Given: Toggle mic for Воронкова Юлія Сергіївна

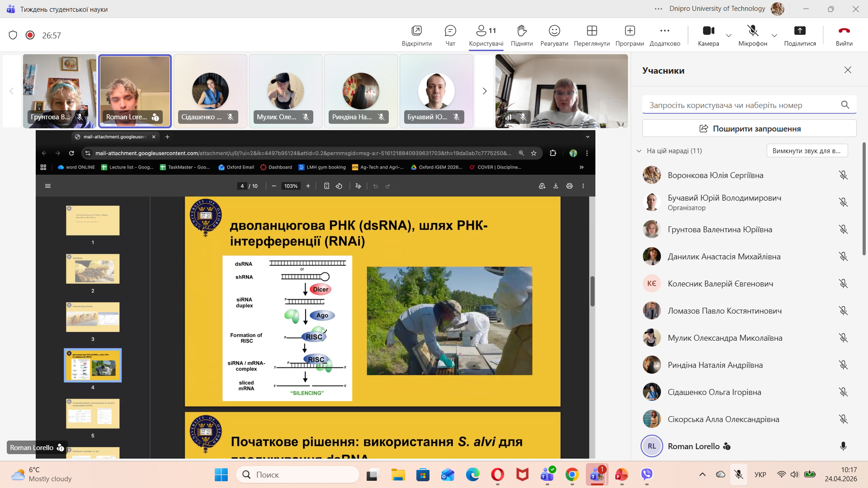Looking at the screenshot, I should coord(843,175).
